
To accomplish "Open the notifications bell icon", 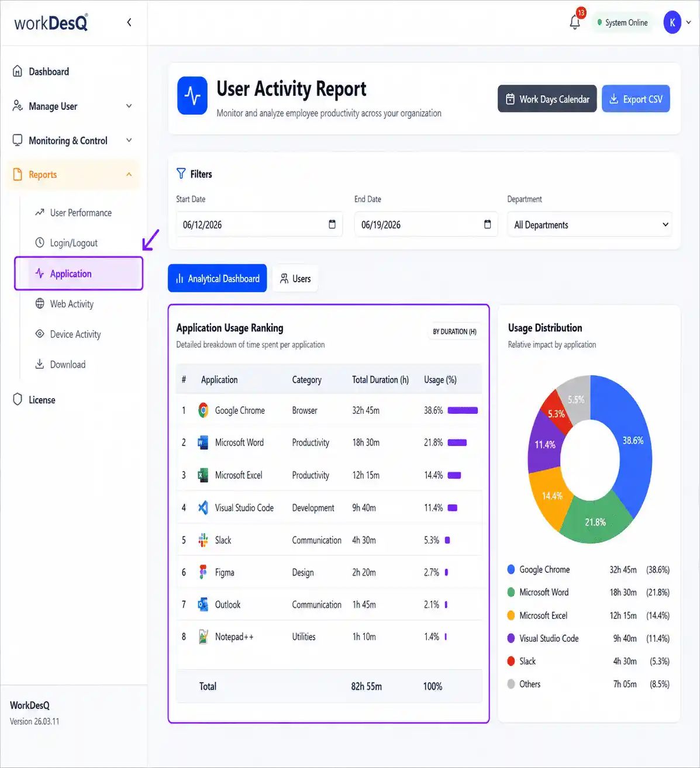I will click(x=575, y=22).
